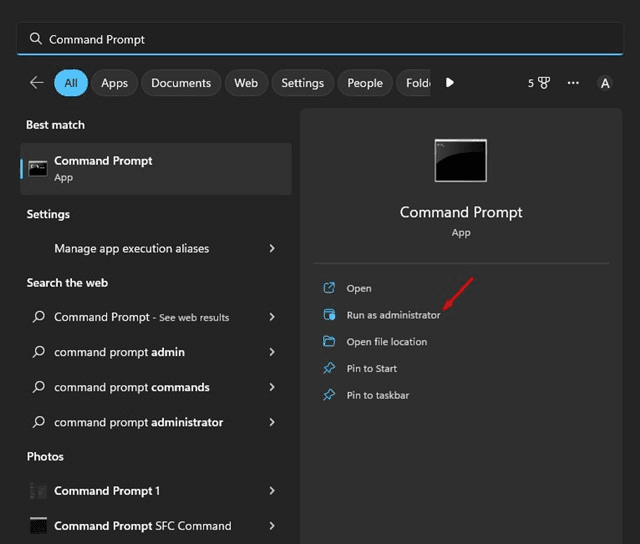
Task: Select 'command prompt administrator' web suggestion
Action: pyautogui.click(x=156, y=422)
